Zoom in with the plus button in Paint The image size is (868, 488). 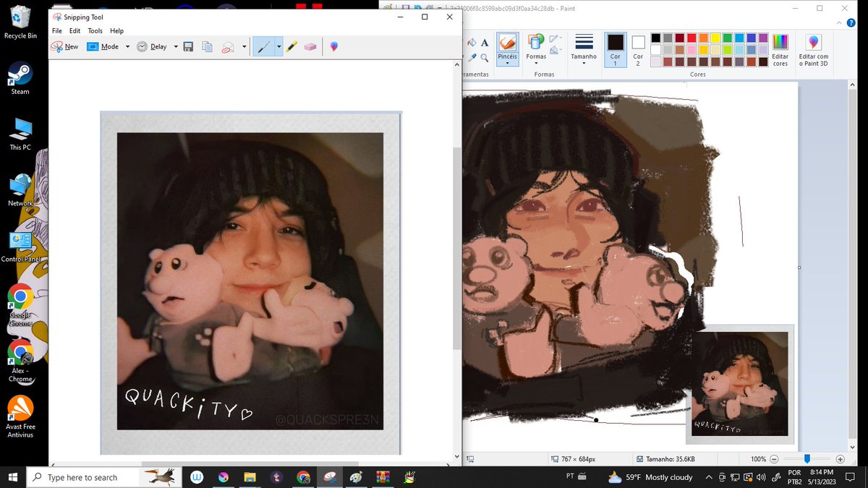click(840, 459)
